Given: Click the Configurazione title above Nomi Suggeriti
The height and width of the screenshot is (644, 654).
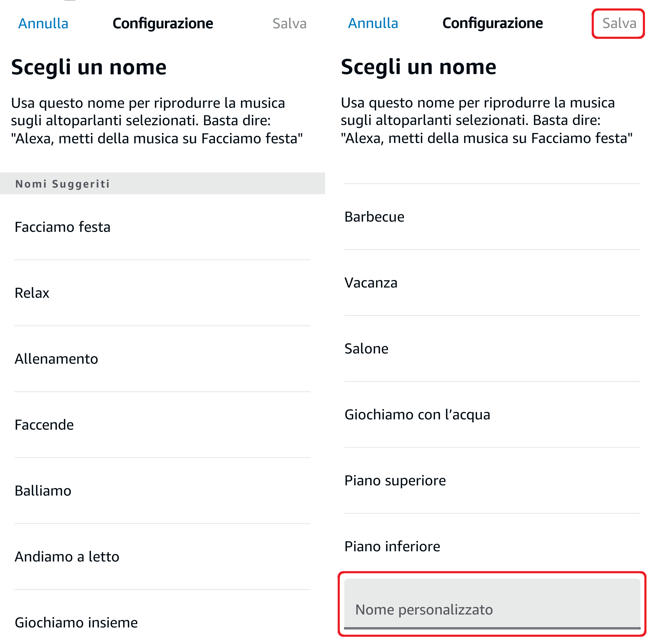Looking at the screenshot, I should 163,24.
